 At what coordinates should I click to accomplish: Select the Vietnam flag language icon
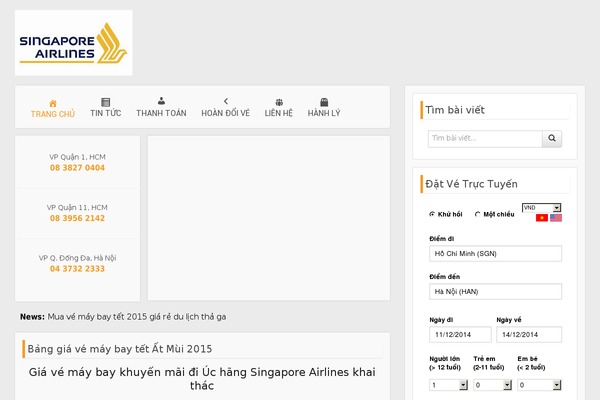(x=542, y=218)
